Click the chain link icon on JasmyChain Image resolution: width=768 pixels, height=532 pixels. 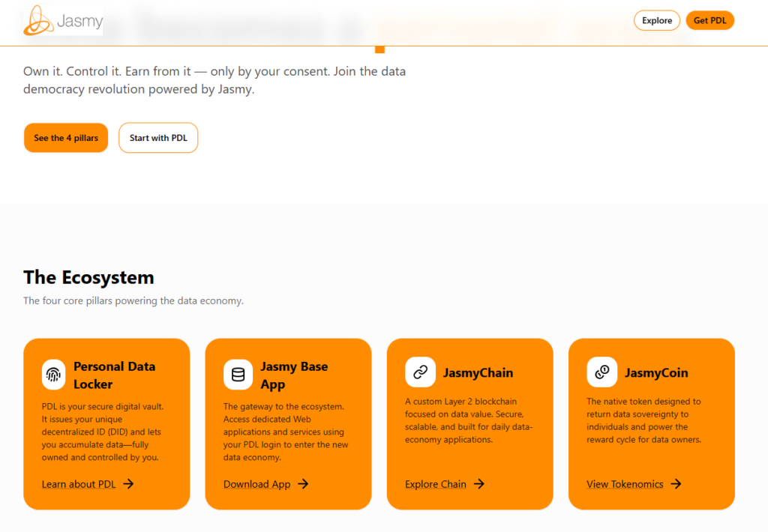click(420, 372)
